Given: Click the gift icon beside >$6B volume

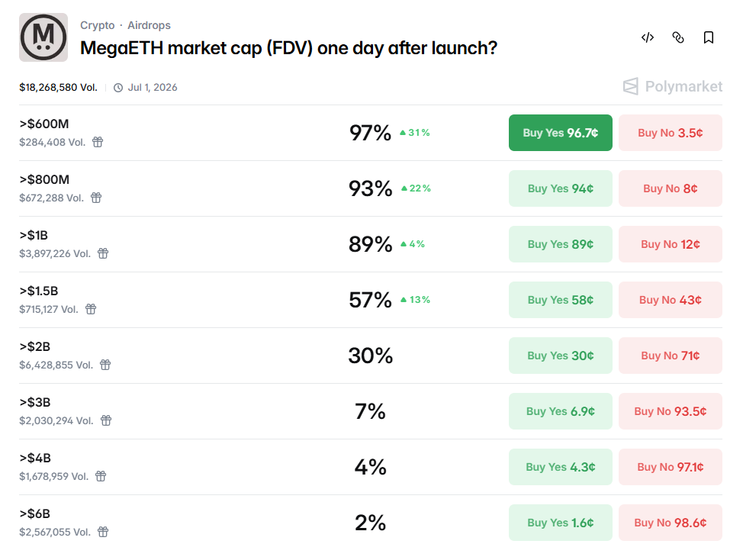Looking at the screenshot, I should coord(103,532).
